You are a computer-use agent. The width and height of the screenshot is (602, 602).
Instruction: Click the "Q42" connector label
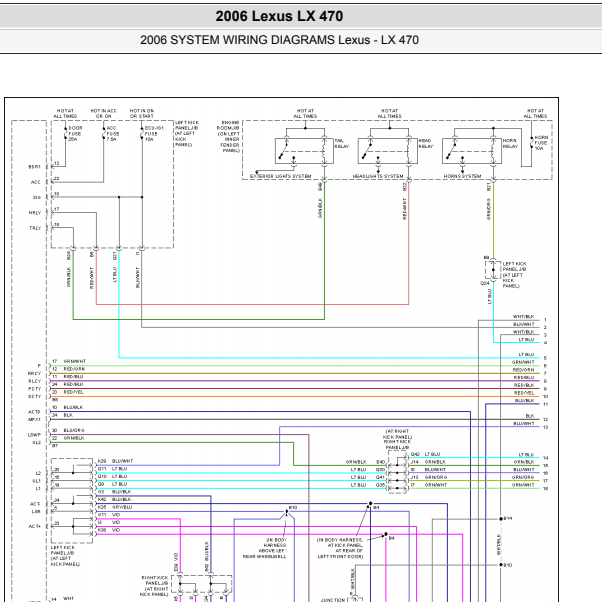tap(415, 454)
